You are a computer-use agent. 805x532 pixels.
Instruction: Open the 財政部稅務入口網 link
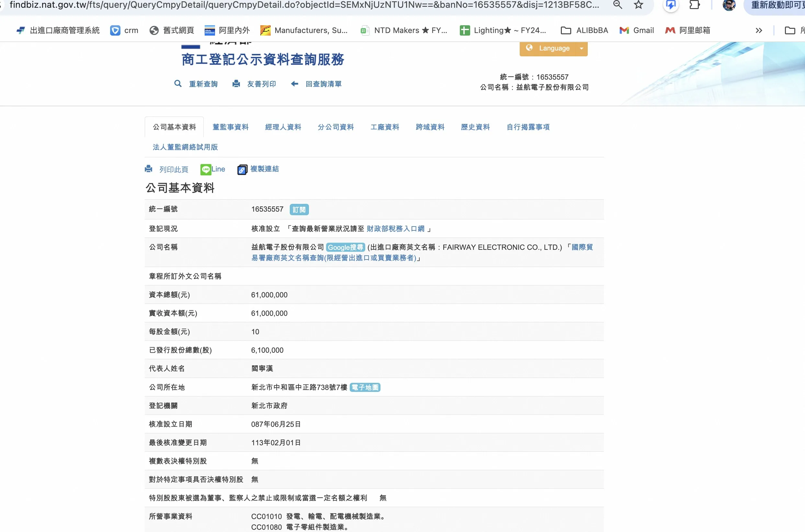[x=396, y=229]
